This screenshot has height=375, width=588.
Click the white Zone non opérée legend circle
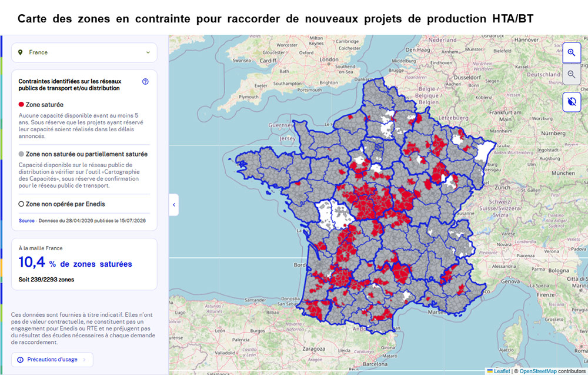[x=21, y=204]
